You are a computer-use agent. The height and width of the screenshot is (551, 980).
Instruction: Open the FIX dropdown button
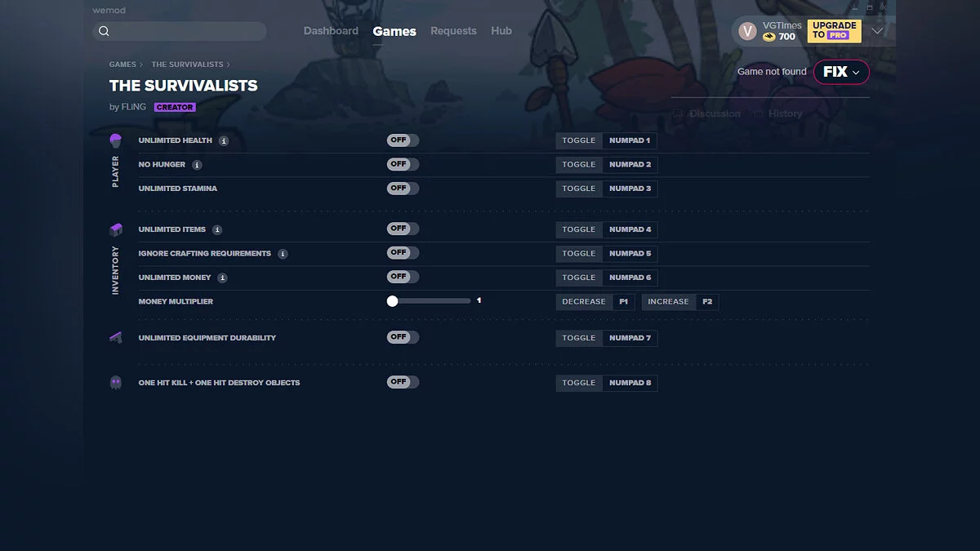pos(841,72)
